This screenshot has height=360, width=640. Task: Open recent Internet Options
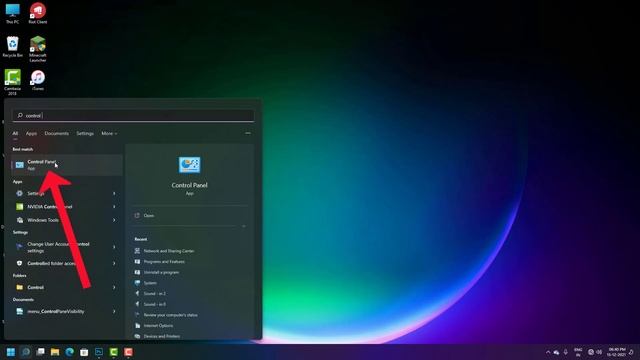tap(158, 326)
